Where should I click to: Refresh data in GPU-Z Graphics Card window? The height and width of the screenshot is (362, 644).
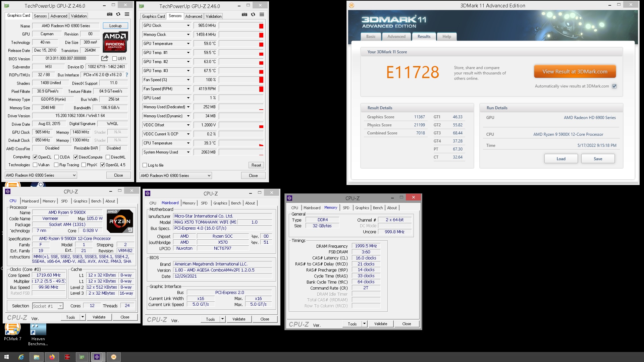click(x=118, y=14)
